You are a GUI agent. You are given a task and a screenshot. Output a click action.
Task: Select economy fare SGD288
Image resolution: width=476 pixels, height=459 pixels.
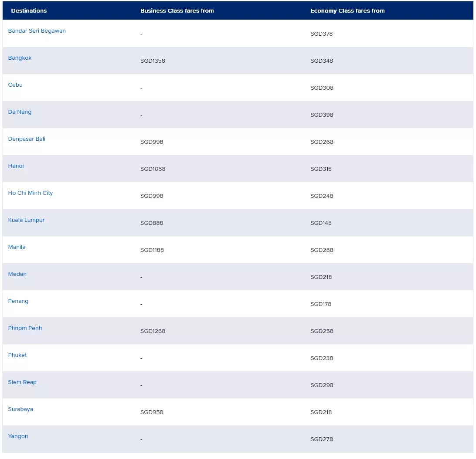322,250
